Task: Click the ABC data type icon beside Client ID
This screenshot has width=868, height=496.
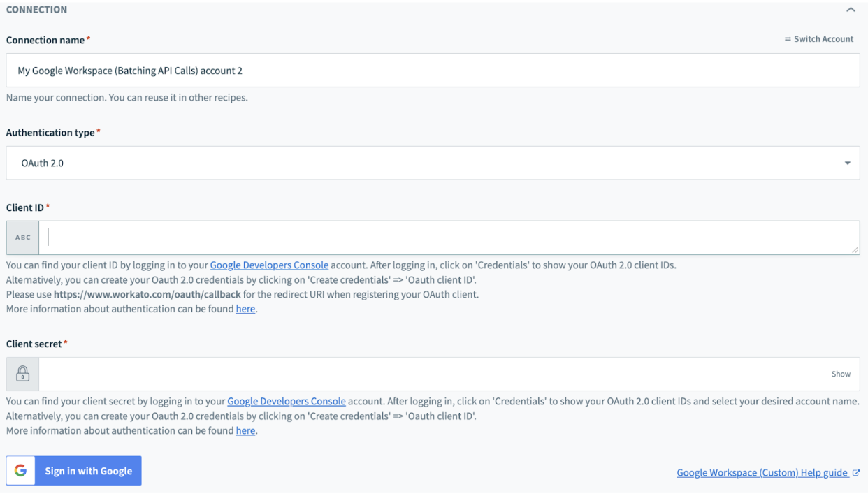Action: coord(22,237)
